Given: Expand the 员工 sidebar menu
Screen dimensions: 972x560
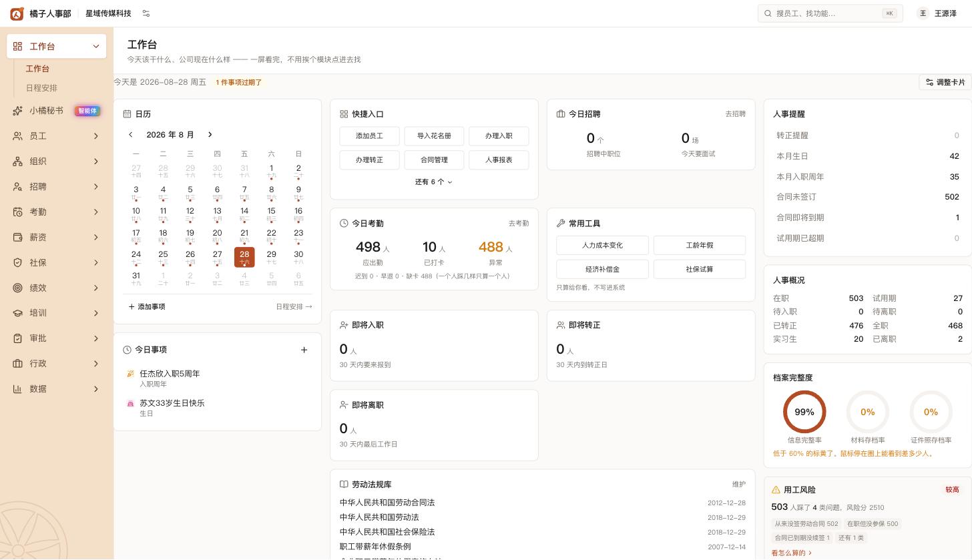Looking at the screenshot, I should coord(95,136).
